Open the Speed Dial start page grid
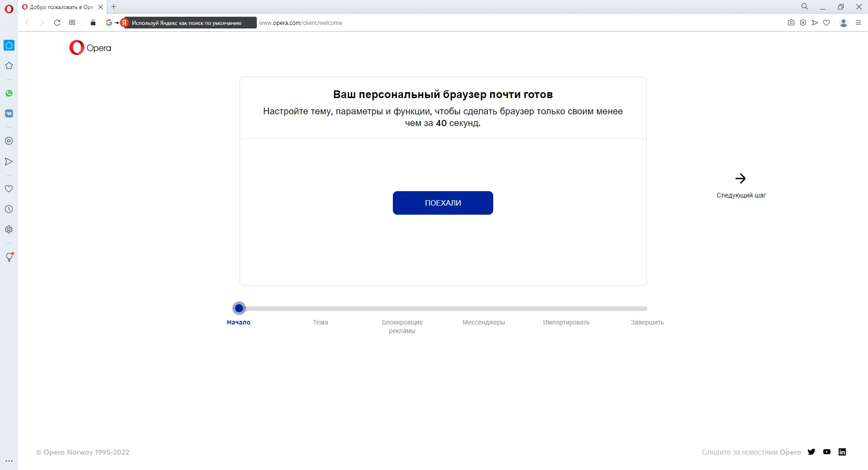 (x=72, y=23)
